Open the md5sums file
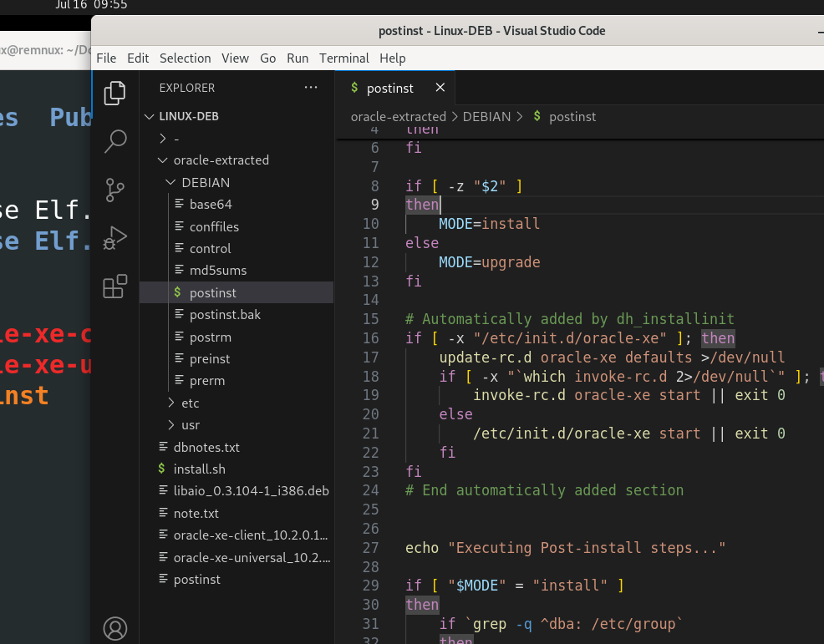This screenshot has height=644, width=824. point(237,271)
